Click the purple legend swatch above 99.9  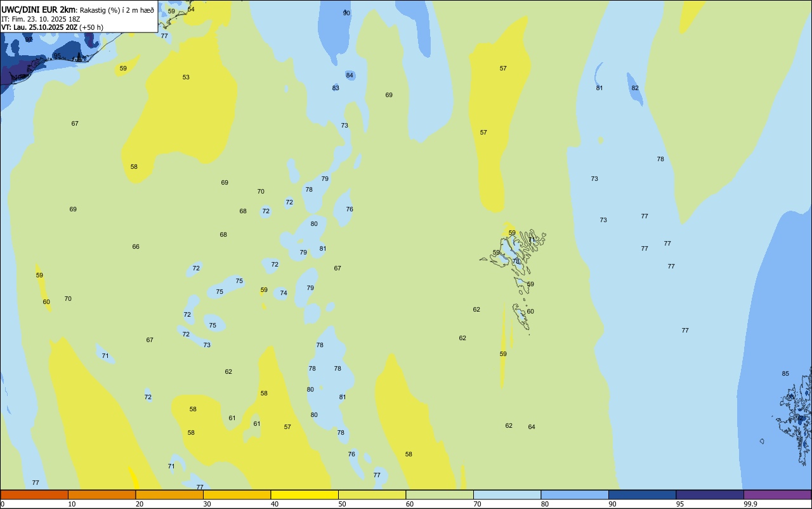click(777, 494)
